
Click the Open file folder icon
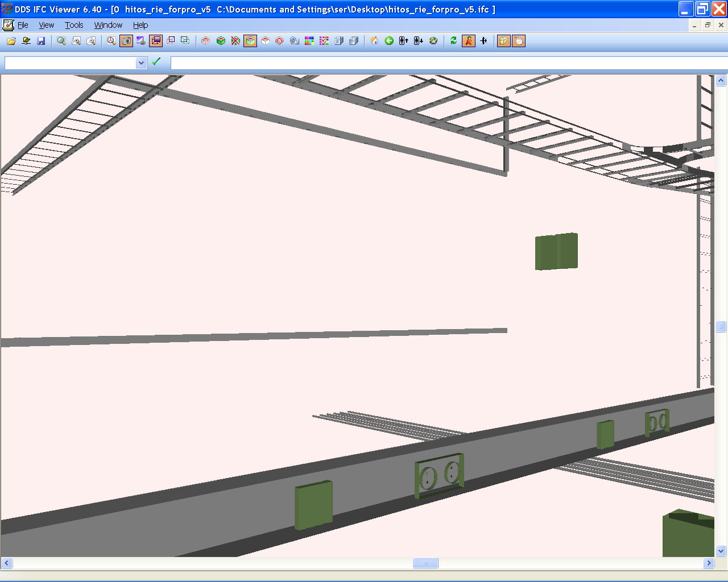coord(11,41)
